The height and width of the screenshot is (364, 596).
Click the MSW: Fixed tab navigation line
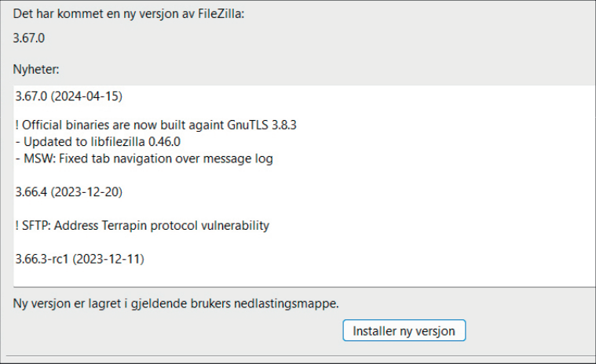tap(143, 158)
